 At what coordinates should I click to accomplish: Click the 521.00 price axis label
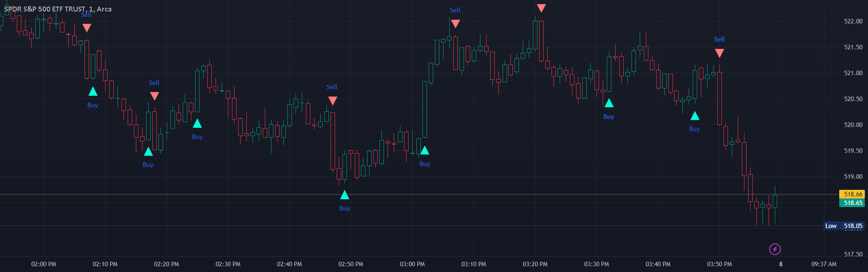pyautogui.click(x=853, y=73)
